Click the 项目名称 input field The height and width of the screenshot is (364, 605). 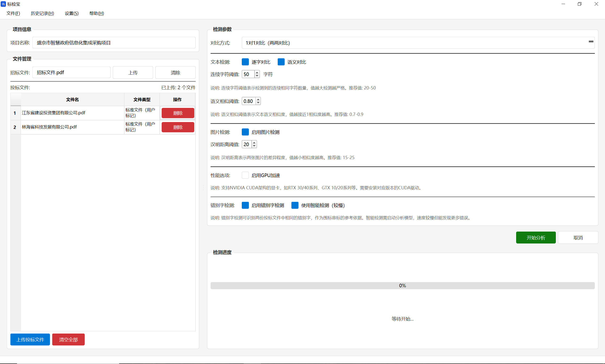(114, 43)
